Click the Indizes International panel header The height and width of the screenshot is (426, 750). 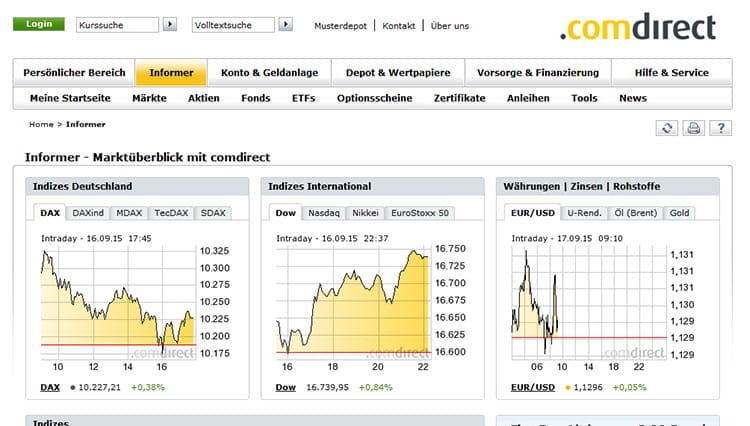click(x=373, y=186)
